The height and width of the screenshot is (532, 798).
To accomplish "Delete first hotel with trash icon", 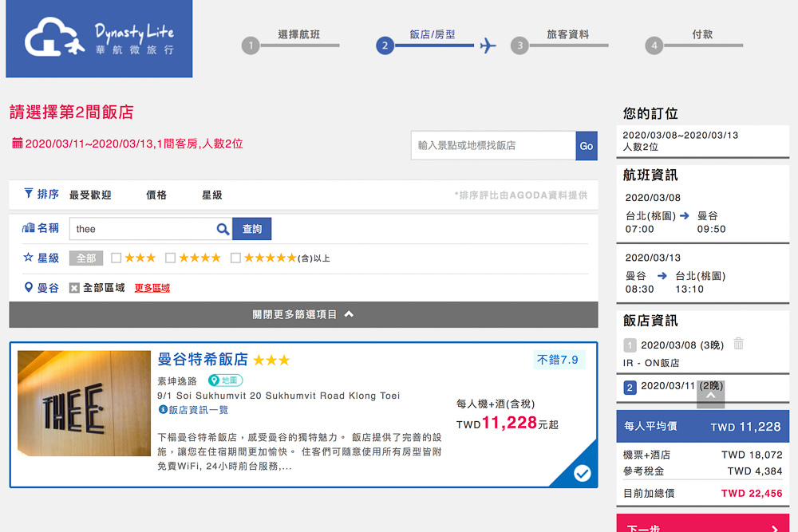I will click(x=738, y=344).
